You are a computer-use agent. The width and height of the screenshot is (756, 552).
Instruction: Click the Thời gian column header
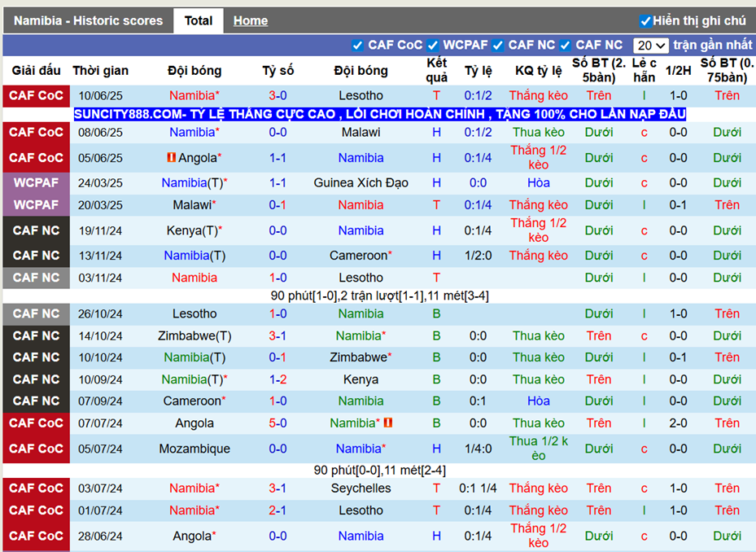coord(100,71)
